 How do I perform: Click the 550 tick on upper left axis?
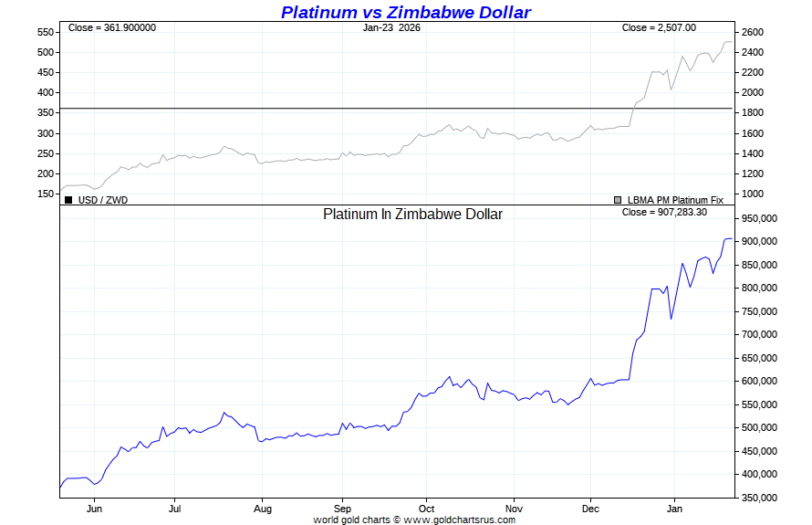tap(45, 32)
